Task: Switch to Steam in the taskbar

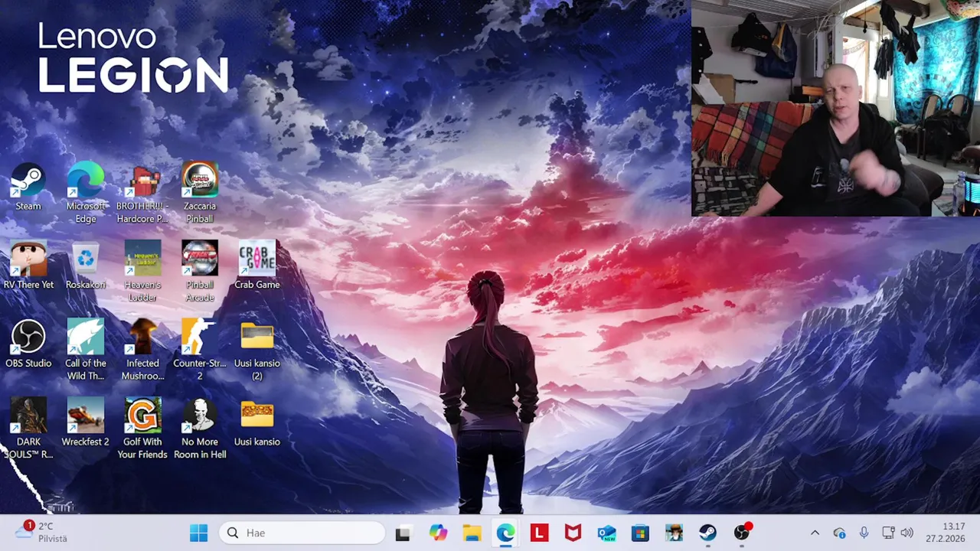Action: (707, 533)
